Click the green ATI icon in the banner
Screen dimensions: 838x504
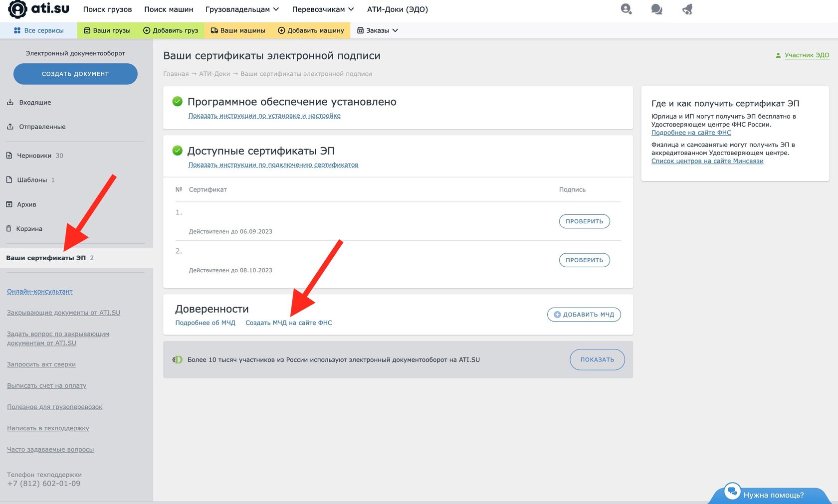(x=177, y=359)
